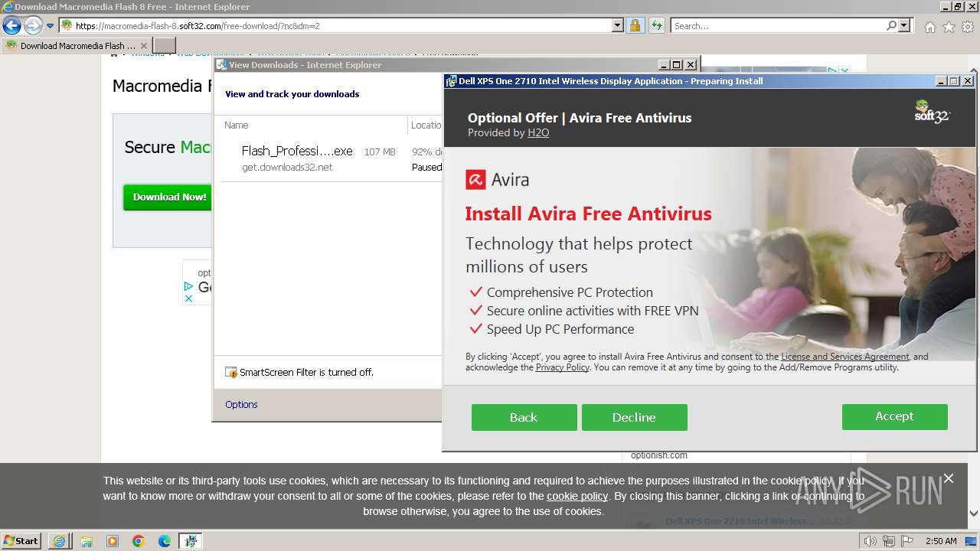Click the browser Forward arrow
The height and width of the screenshot is (551, 980).
coord(33,26)
